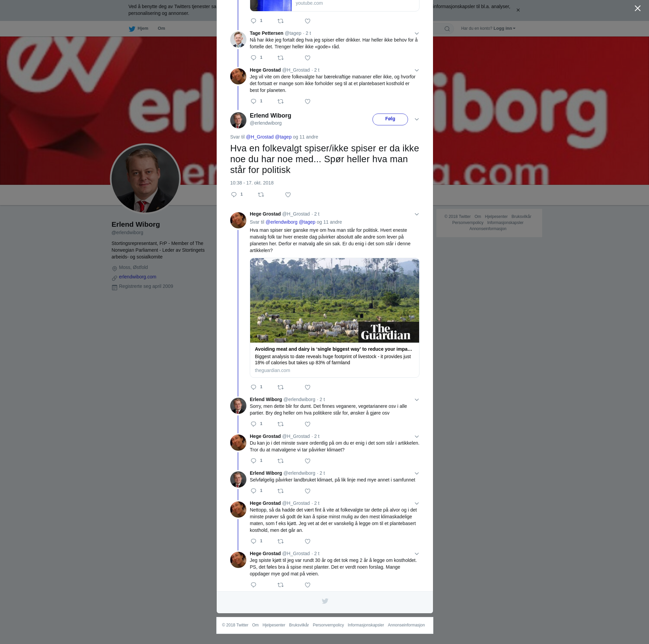Open the Hjelpesenter link in the bottom footer

274,625
